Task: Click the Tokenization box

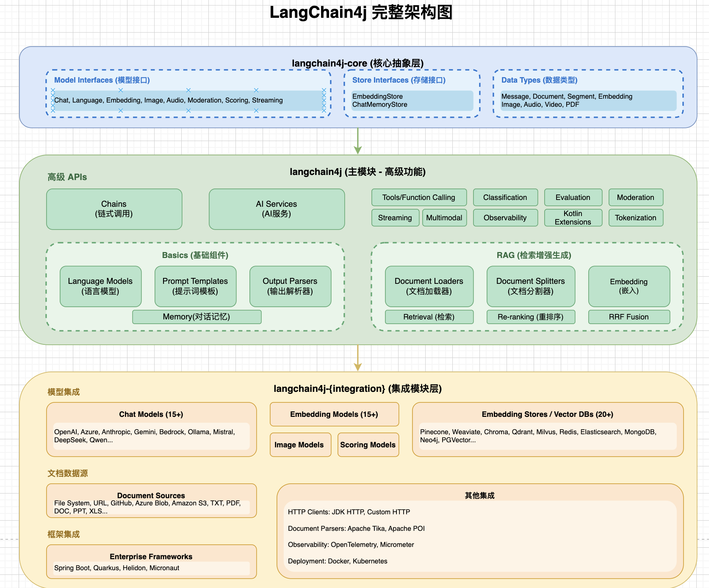Action: [636, 218]
